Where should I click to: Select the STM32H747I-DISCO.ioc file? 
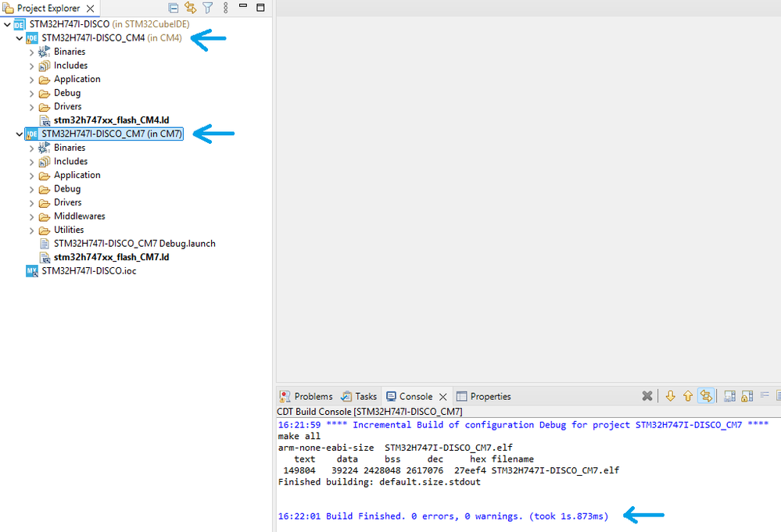pyautogui.click(x=88, y=271)
